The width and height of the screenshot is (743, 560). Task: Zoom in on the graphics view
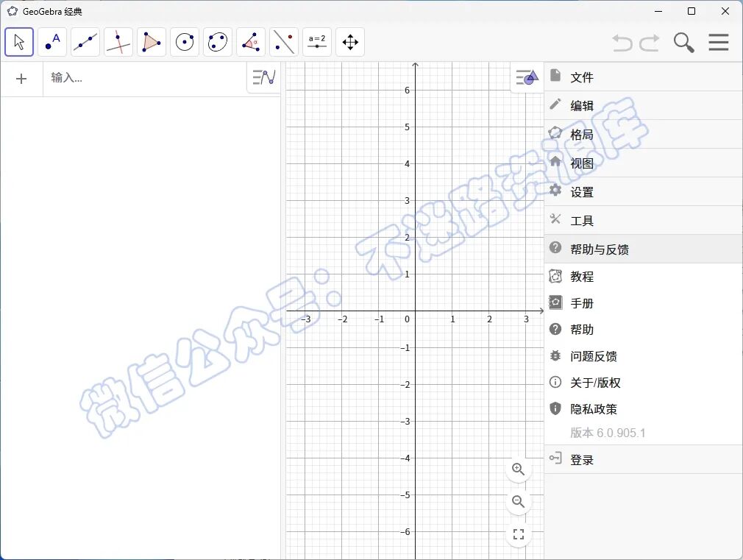(519, 469)
